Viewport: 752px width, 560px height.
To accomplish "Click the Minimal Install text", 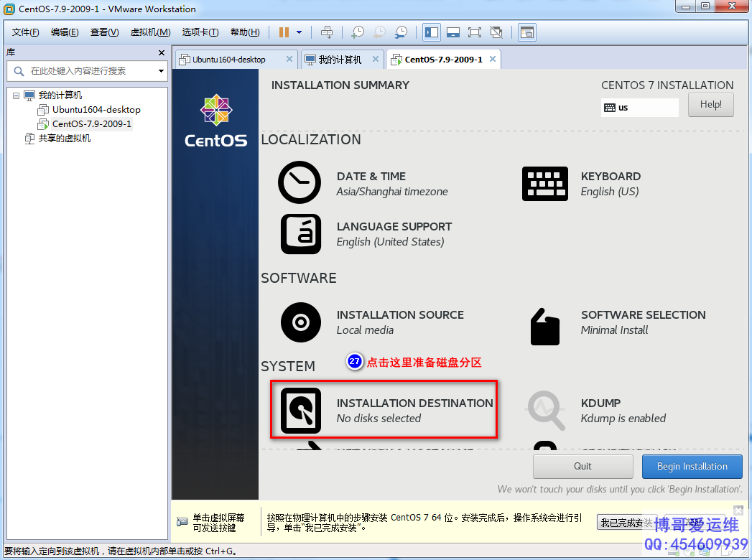I will [x=614, y=330].
